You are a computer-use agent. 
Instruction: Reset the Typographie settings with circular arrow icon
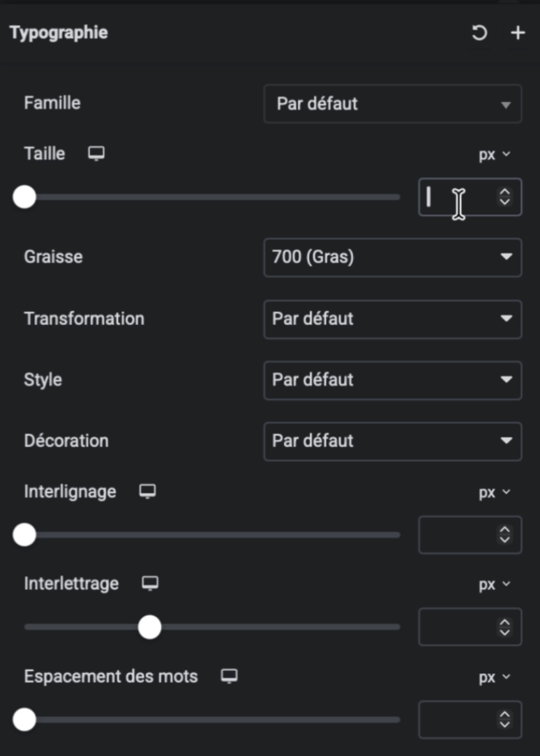pyautogui.click(x=479, y=32)
